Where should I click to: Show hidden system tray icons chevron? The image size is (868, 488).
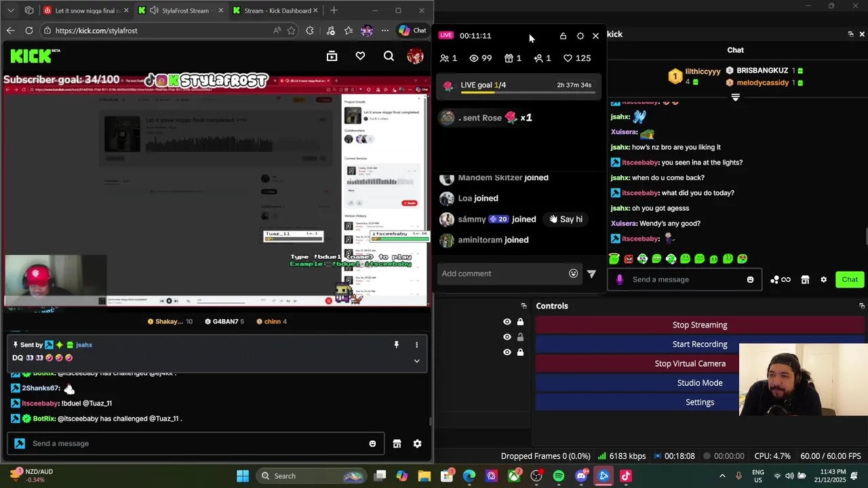click(x=722, y=476)
